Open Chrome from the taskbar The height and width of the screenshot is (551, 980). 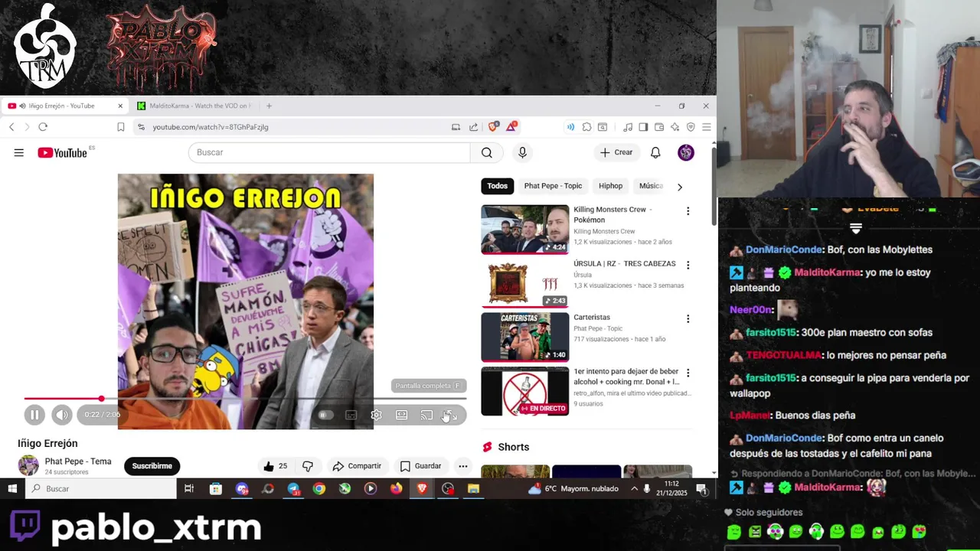pos(319,488)
